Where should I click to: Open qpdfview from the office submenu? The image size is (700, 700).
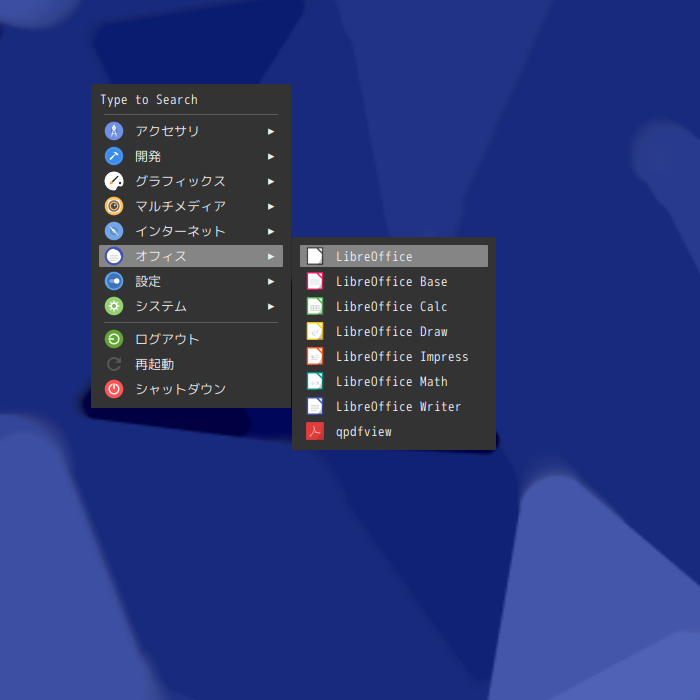(x=394, y=431)
